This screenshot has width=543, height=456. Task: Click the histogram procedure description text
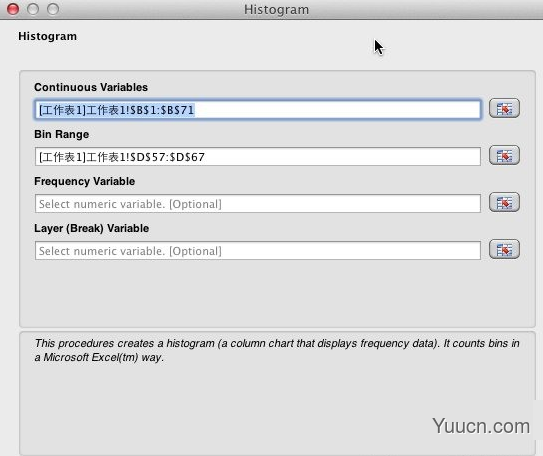[x=277, y=350]
